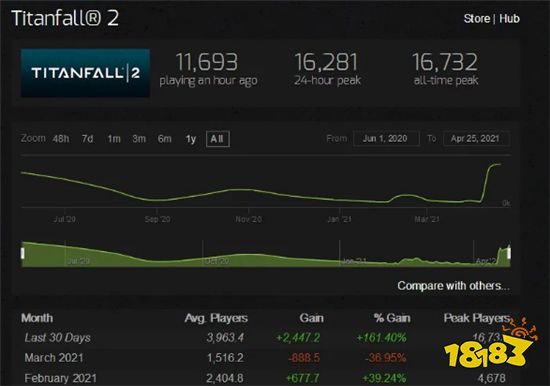
Task: Open the Hub link
Action: tap(509, 19)
